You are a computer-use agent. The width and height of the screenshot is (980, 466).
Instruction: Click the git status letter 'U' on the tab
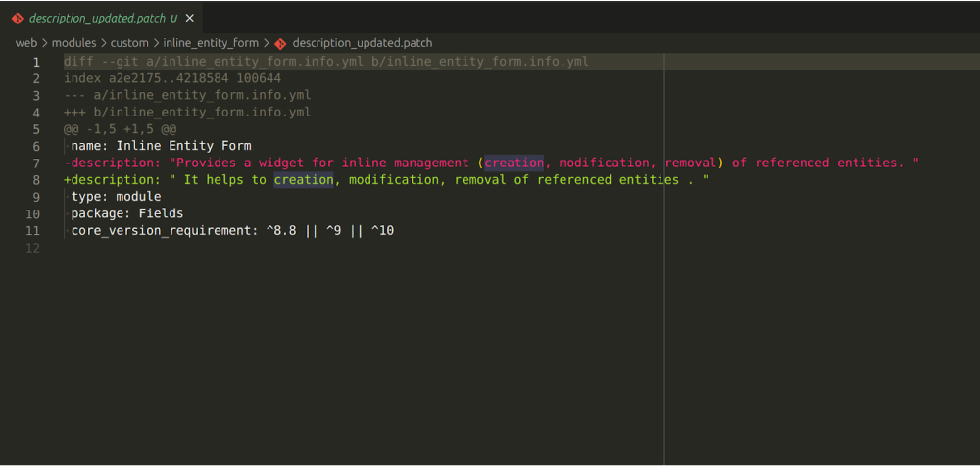173,19
